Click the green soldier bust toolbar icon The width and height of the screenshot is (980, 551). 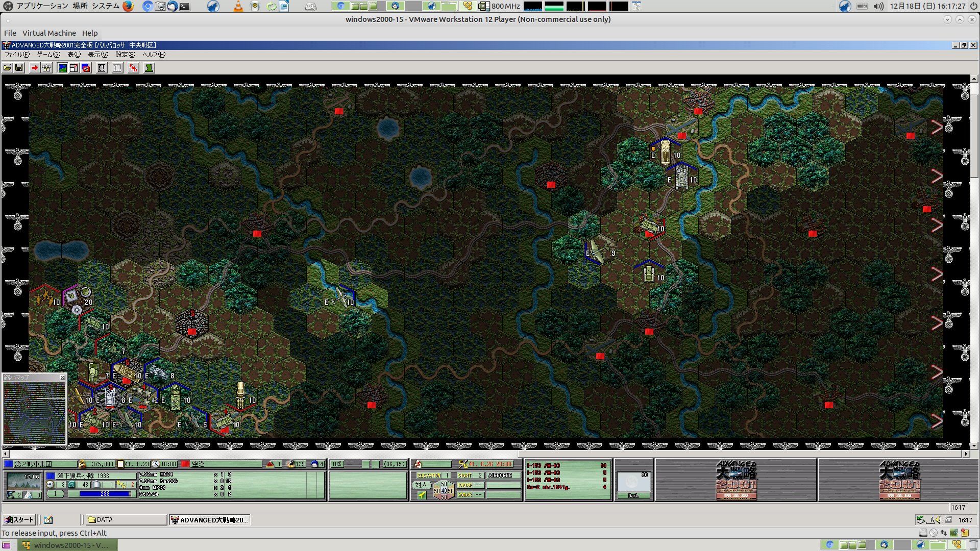[149, 68]
